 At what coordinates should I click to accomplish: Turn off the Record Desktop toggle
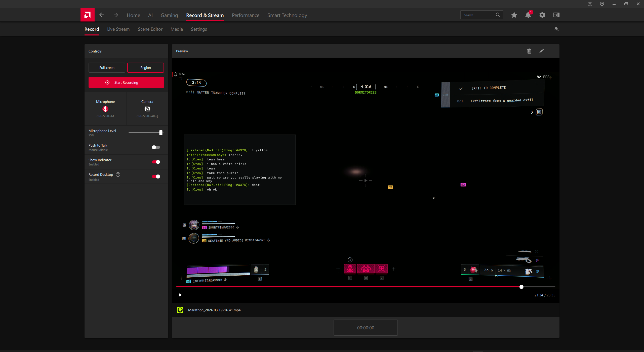click(x=156, y=177)
